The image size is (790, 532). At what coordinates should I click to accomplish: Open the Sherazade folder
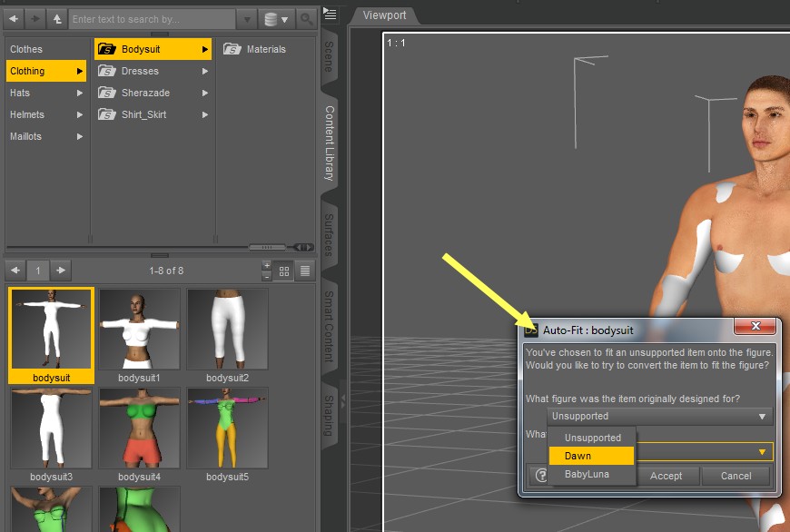(x=153, y=93)
